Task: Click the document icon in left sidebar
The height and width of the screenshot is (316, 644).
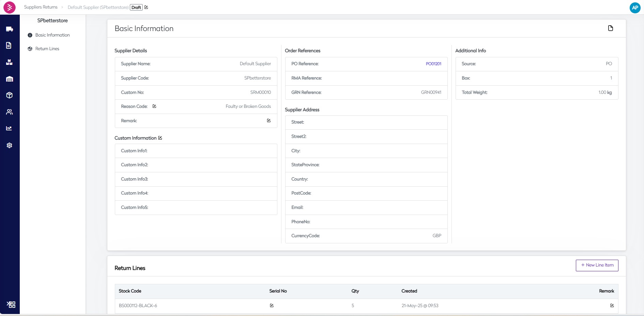Action: point(9,45)
